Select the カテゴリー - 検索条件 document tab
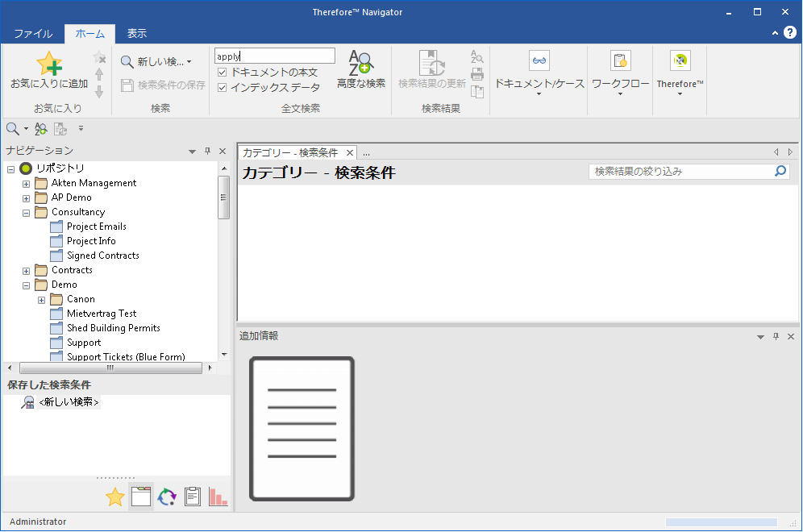 pos(290,152)
